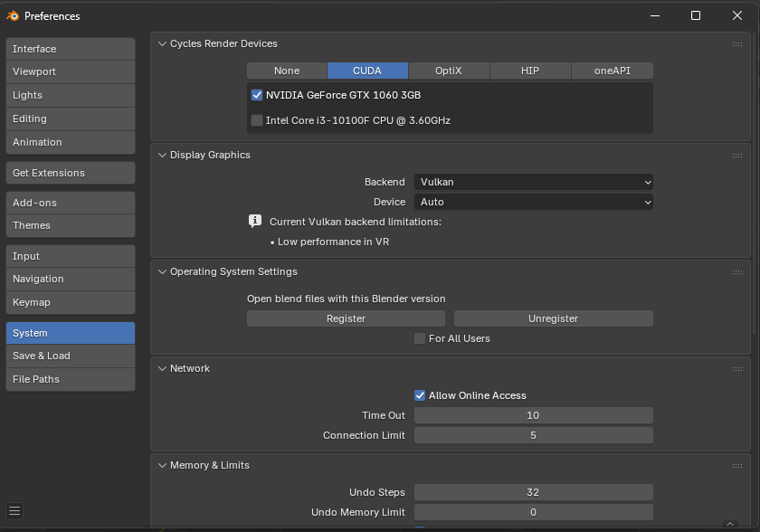Open the Themes section
Screen dimensions: 760x532
pos(71,226)
